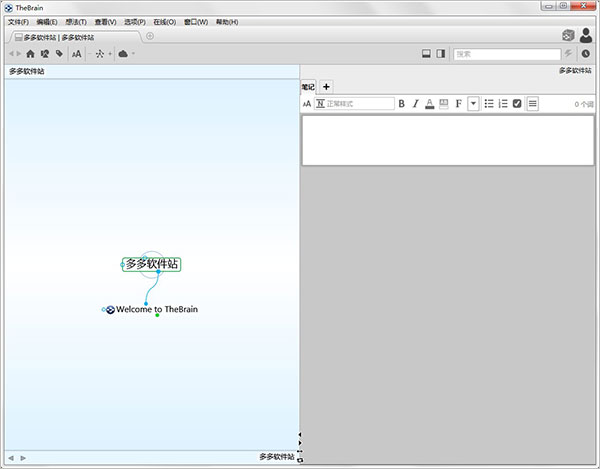The image size is (600, 469).
Task: Click the child gate below the 多多软件站 thought
Action: tap(158, 272)
